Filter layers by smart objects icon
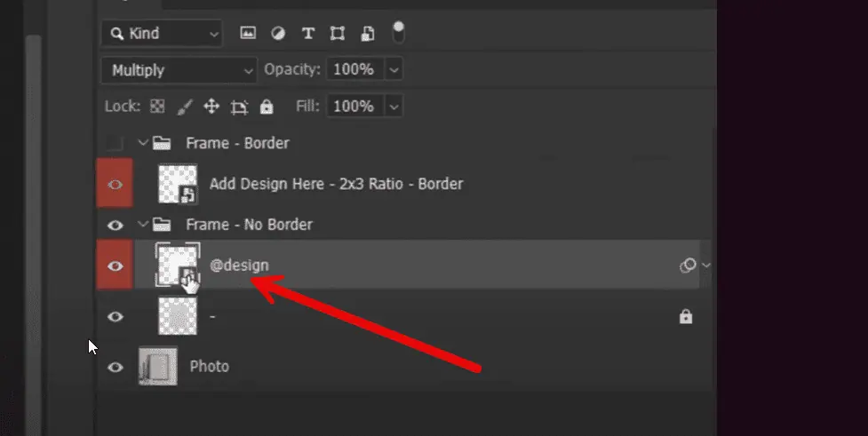 [x=368, y=34]
